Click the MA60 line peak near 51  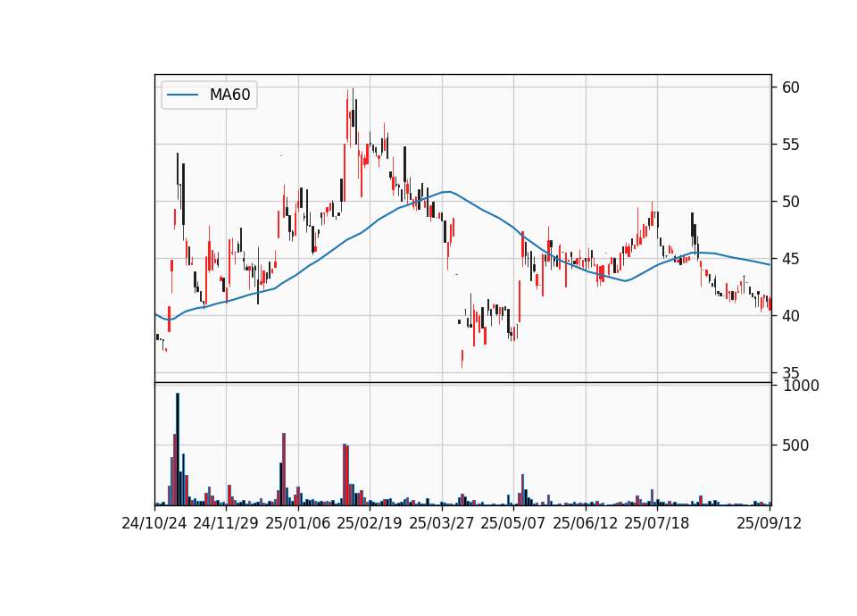pos(447,192)
